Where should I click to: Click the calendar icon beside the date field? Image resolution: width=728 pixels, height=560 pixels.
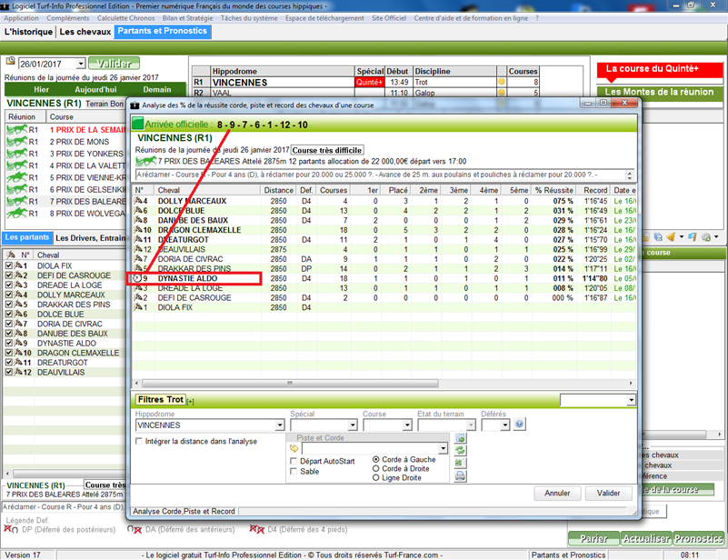click(x=10, y=61)
